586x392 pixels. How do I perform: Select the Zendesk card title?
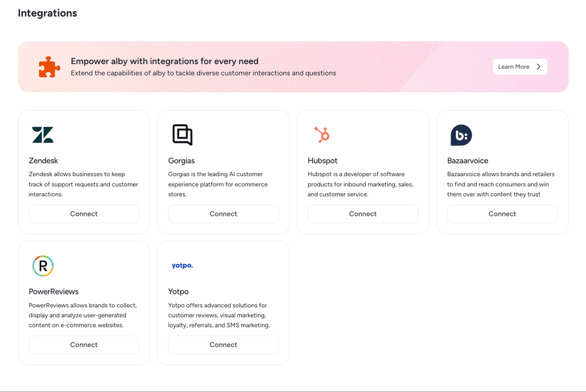(x=43, y=160)
